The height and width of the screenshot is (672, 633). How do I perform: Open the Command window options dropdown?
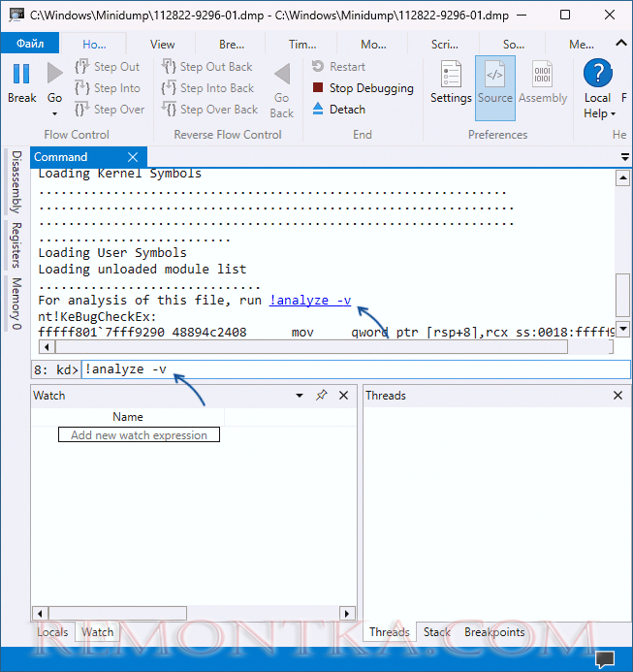tap(625, 157)
